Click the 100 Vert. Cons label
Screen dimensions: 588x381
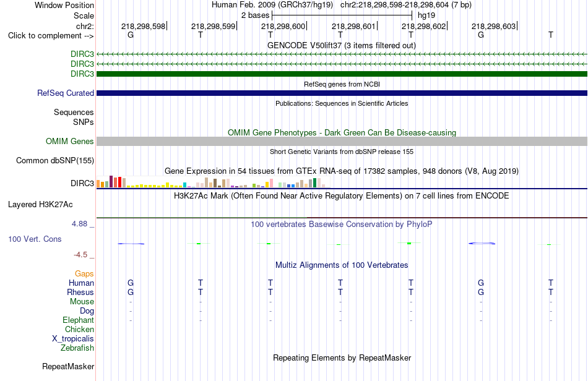coord(35,239)
